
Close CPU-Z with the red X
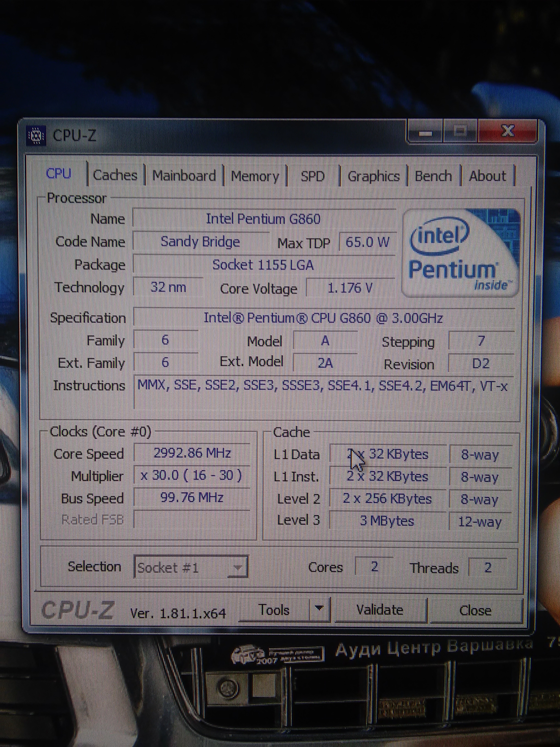click(507, 131)
